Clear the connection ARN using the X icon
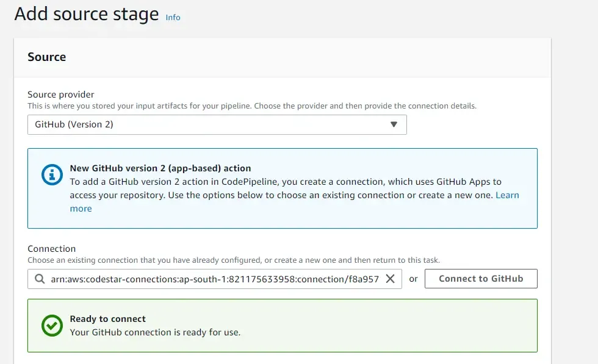598x364 pixels. 391,279
